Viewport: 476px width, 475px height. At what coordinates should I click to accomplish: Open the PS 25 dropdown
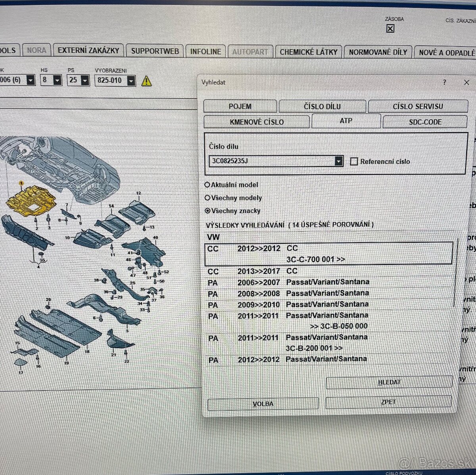[85, 80]
